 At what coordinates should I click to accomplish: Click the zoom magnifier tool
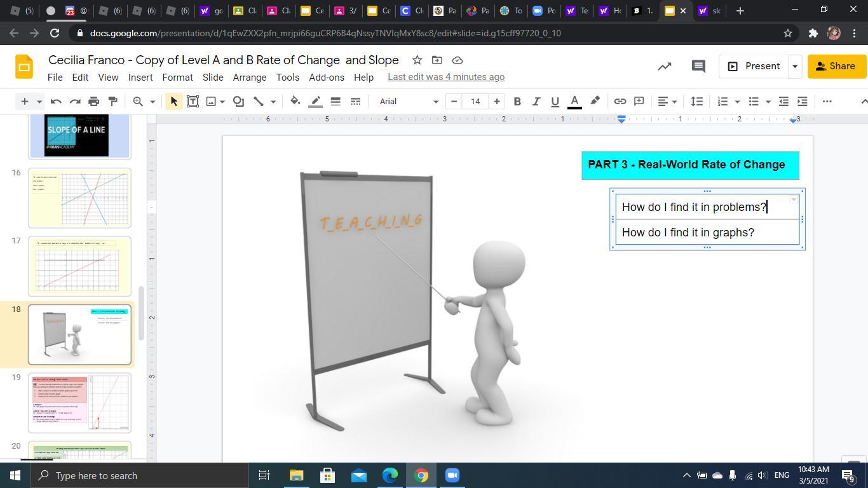tap(138, 102)
